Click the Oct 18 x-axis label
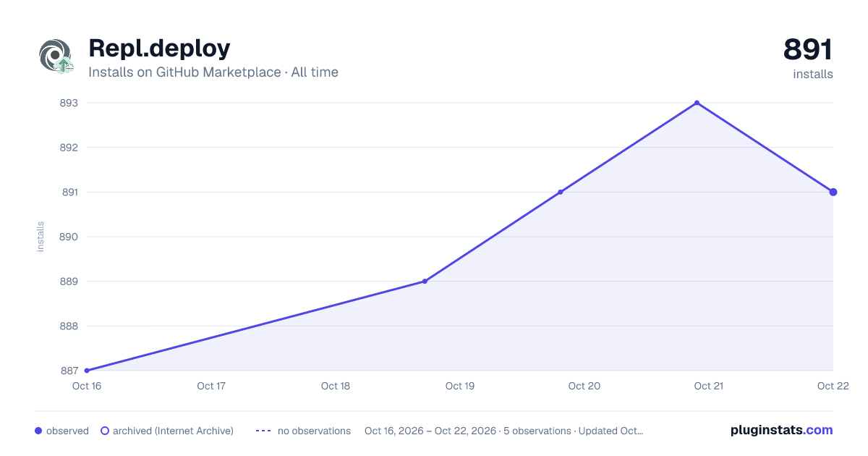The height and width of the screenshot is (456, 868). pyautogui.click(x=336, y=386)
